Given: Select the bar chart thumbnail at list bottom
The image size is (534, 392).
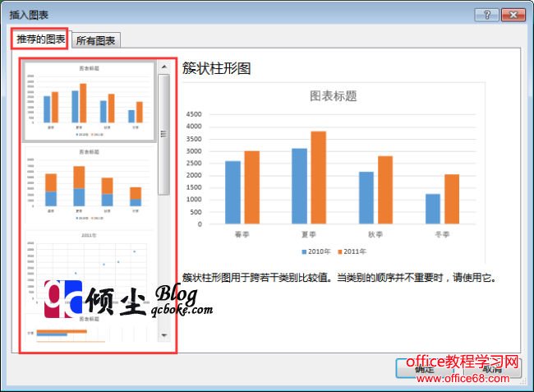Looking at the screenshot, I should click(x=89, y=329).
